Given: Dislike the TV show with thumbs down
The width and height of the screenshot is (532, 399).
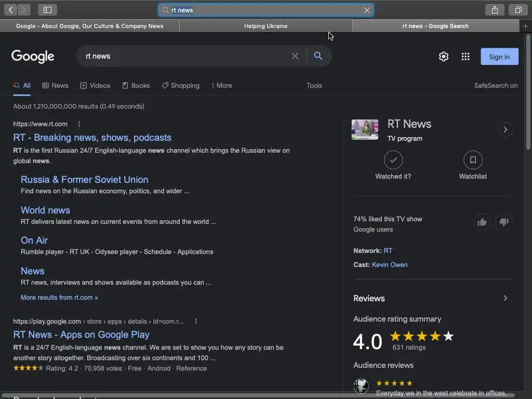Looking at the screenshot, I should click(x=504, y=222).
